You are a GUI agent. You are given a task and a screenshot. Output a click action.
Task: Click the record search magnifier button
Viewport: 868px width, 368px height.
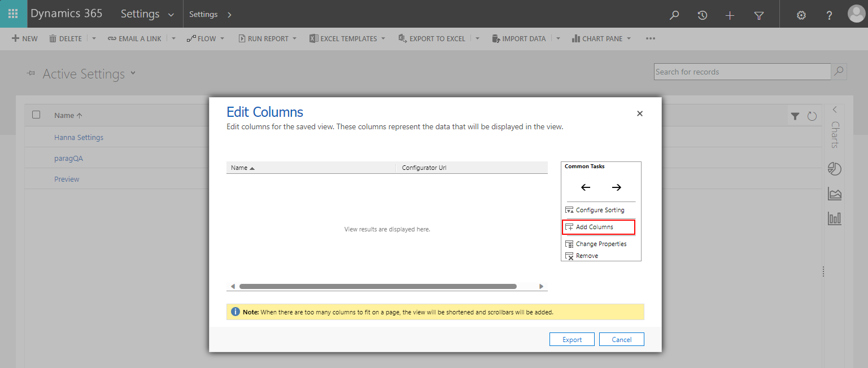839,72
